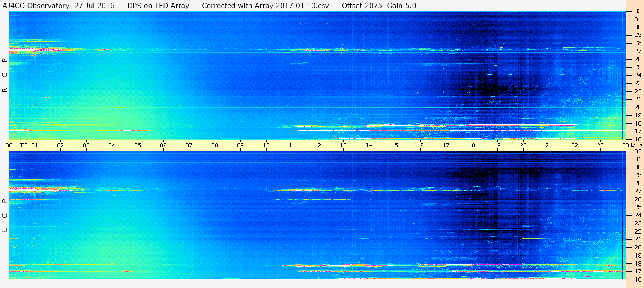The image size is (644, 288).
Task: Click 20 MHz label of RCP panel
Action: click(637, 107)
